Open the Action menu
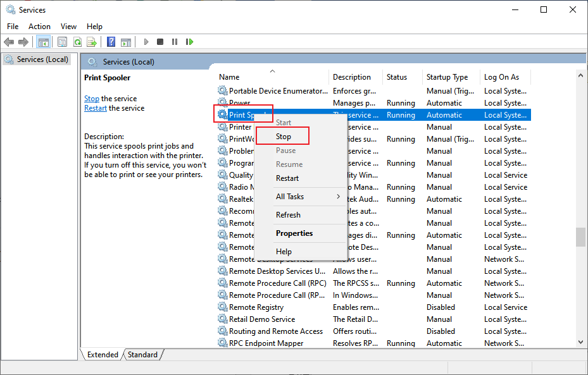Screen dimensions: 588x375 39,26
